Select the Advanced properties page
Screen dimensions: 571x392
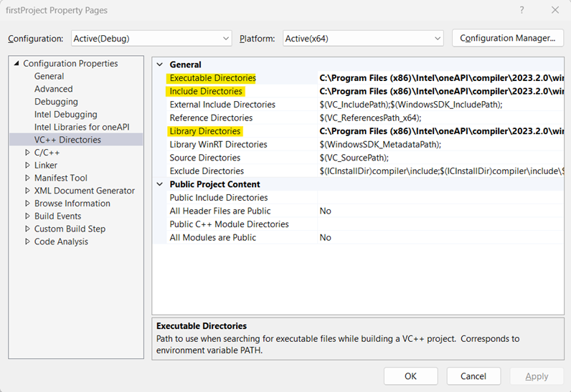click(x=53, y=89)
